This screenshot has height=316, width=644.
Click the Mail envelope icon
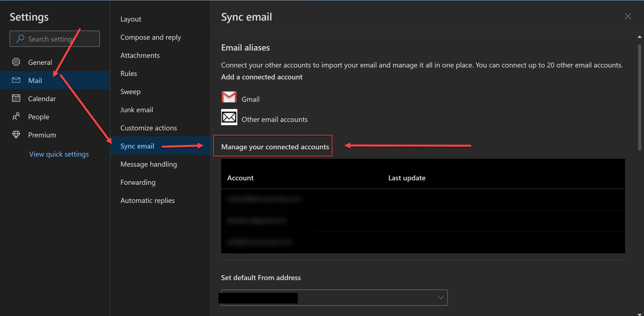(x=16, y=80)
